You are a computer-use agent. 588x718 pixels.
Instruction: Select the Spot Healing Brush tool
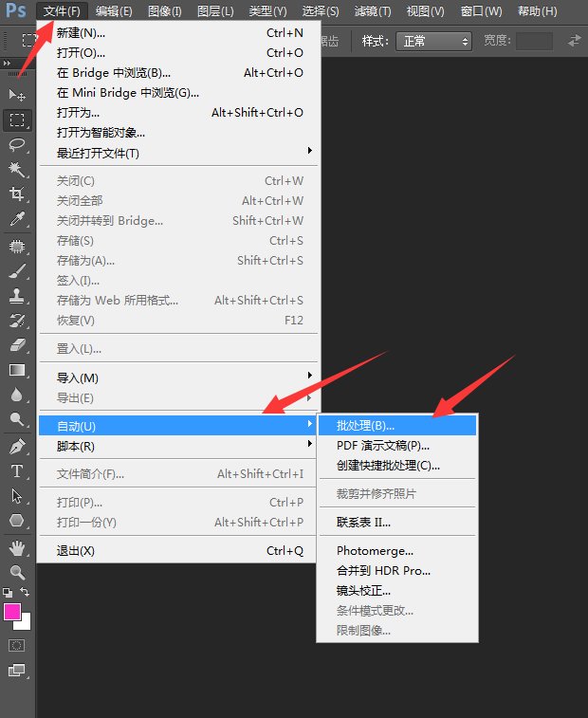pyautogui.click(x=17, y=247)
